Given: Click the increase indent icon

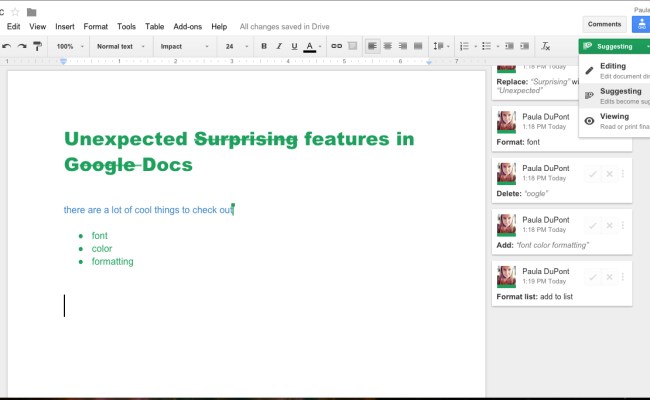Looking at the screenshot, I should pyautogui.click(x=525, y=46).
